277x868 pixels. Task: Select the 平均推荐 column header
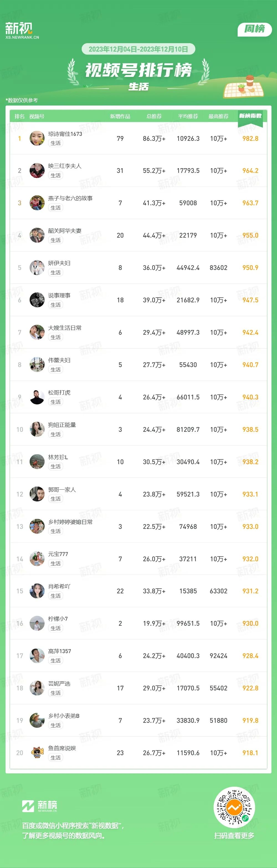click(188, 116)
